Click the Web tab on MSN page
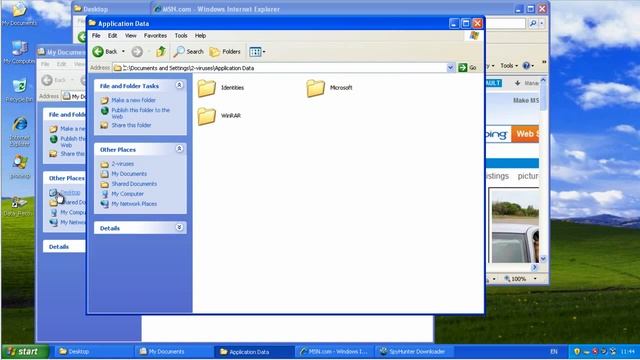This screenshot has width=640, height=360. (x=524, y=134)
